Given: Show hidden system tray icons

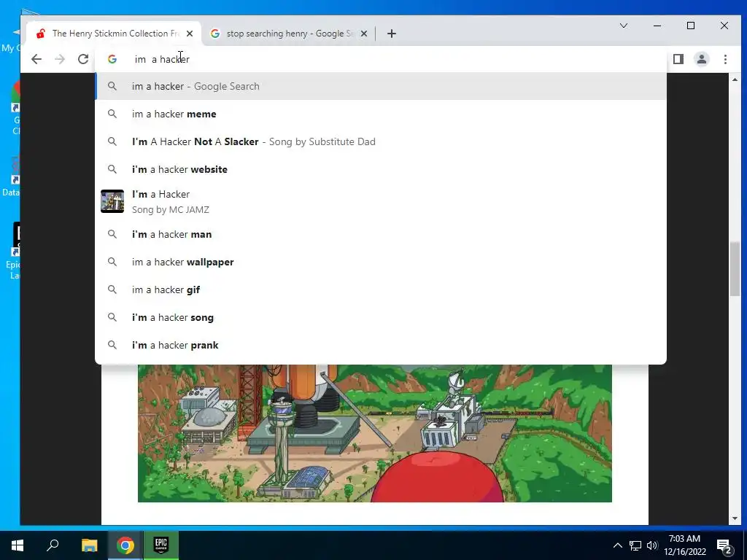Looking at the screenshot, I should click(x=617, y=545).
